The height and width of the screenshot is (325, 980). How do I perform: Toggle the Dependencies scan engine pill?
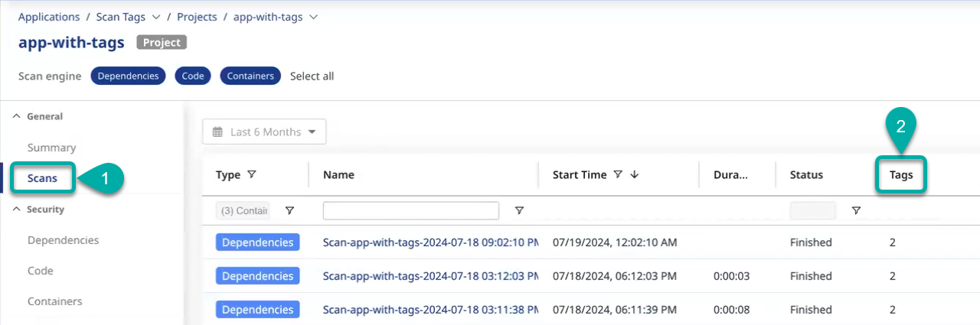click(128, 76)
